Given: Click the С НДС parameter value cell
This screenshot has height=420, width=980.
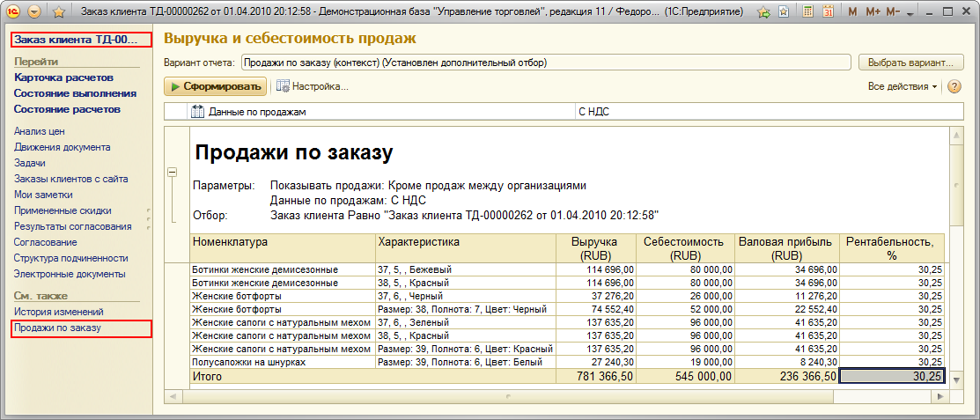Looking at the screenshot, I should (x=769, y=112).
